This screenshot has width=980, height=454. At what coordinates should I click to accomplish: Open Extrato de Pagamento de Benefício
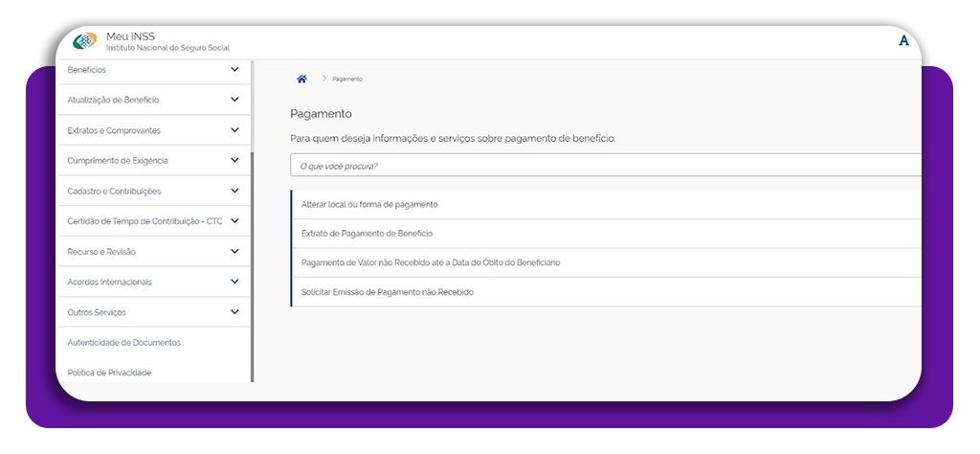coord(367,234)
